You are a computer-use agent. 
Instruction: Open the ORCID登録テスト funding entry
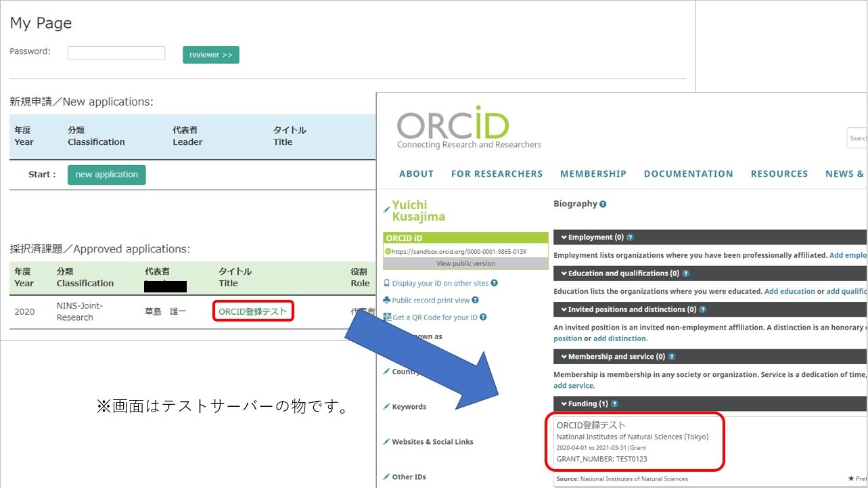591,426
